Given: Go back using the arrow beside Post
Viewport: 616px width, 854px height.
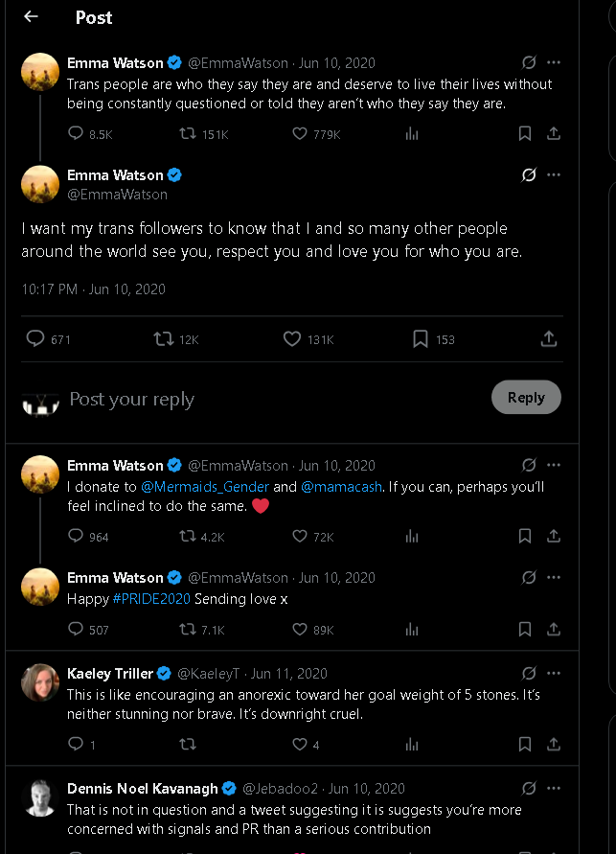Looking at the screenshot, I should point(31,16).
